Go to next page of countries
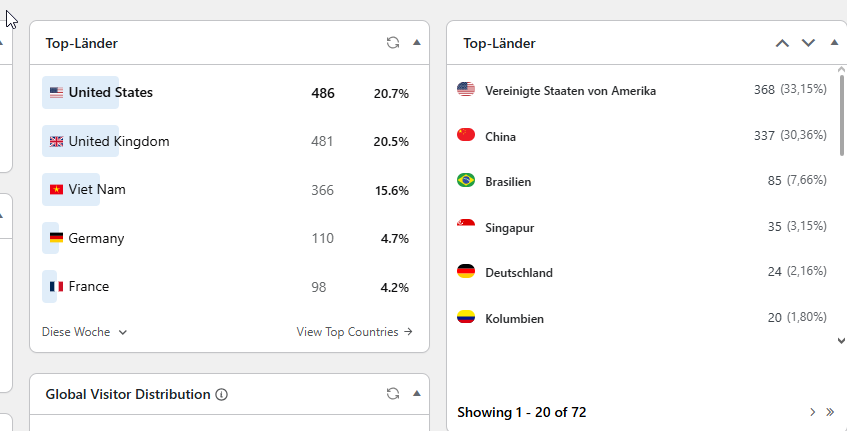847x431 pixels. (x=812, y=413)
